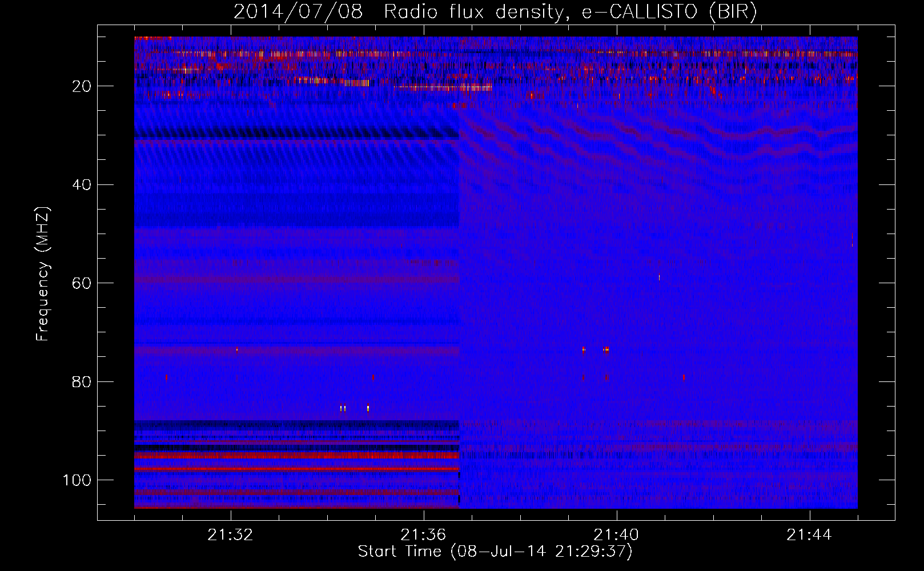Select the 'Frequency (MHZ)' y-axis label
Screen dimensions: 924x571
pyautogui.click(x=43, y=274)
